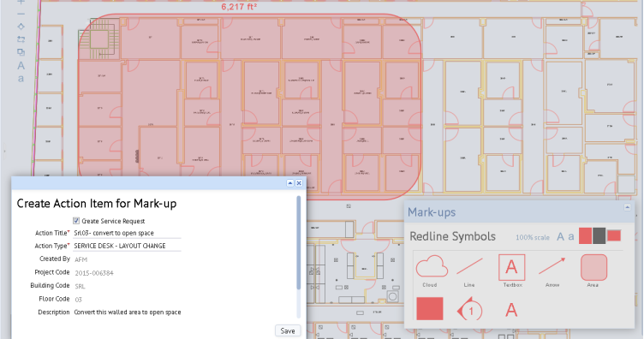Select the dark gray color swatch
Image resolution: width=644 pixels, height=339 pixels.
point(599,236)
